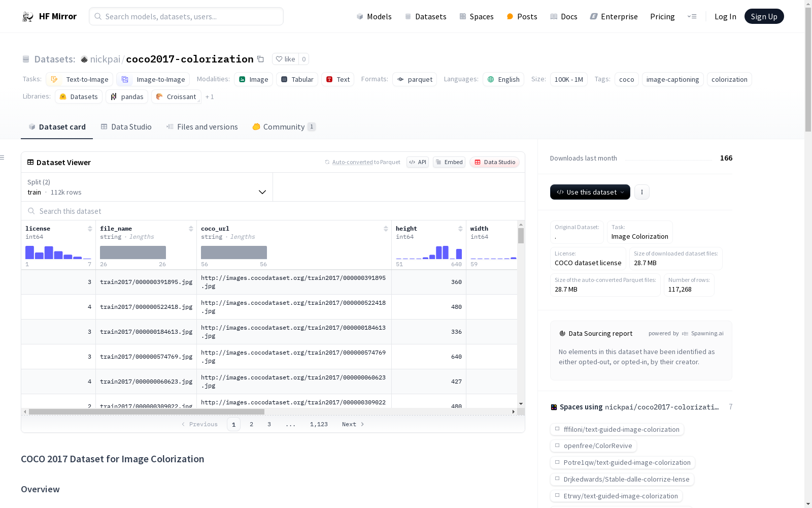Click the pandas library tag
Viewport: 812px width, 508px height.
(x=127, y=97)
